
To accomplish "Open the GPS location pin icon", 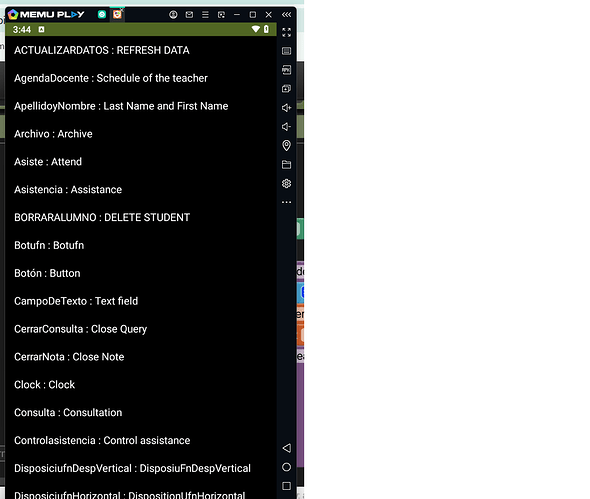I will point(286,145).
